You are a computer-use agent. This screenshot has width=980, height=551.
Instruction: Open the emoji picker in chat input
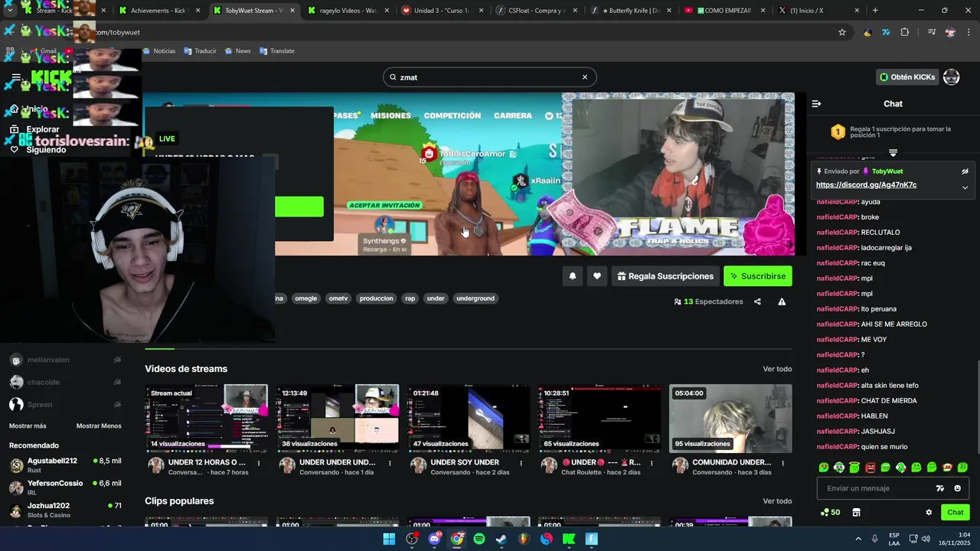coord(957,488)
